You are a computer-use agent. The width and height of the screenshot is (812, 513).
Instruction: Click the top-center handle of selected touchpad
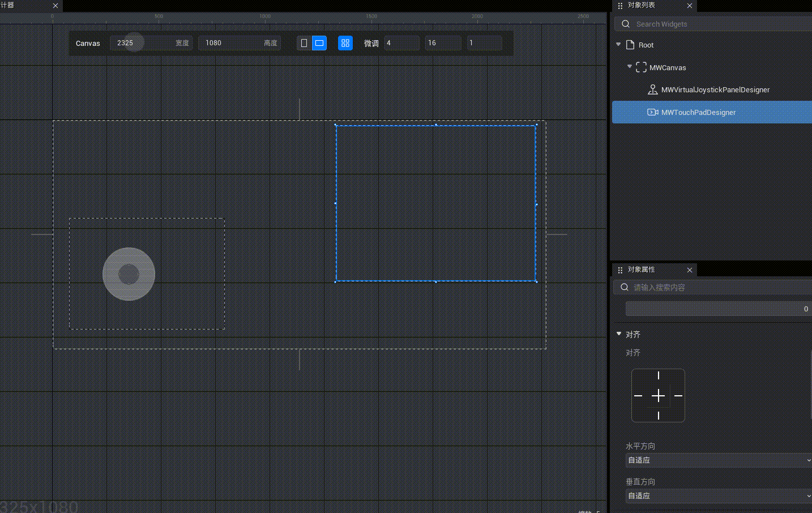coord(435,125)
